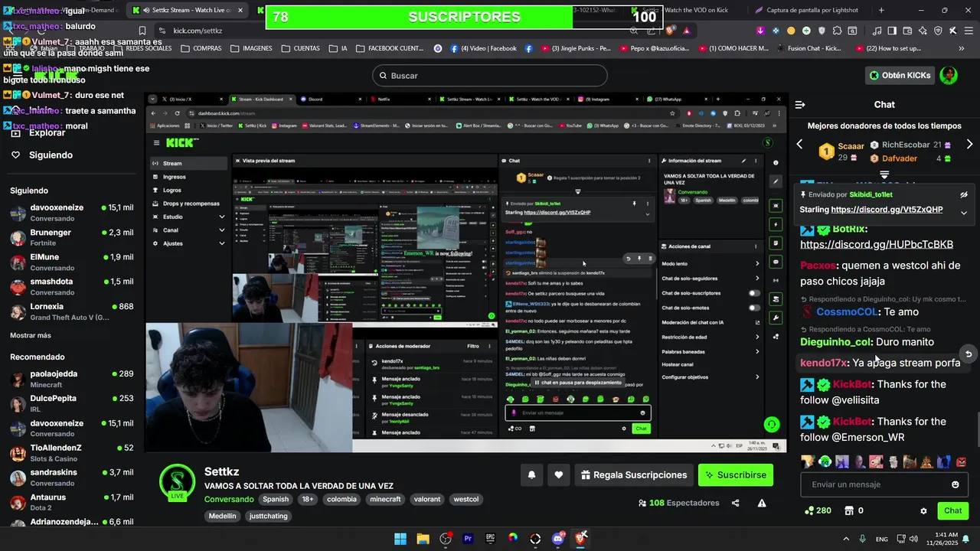Open Discord in the taskbar
980x551 pixels.
tap(558, 539)
